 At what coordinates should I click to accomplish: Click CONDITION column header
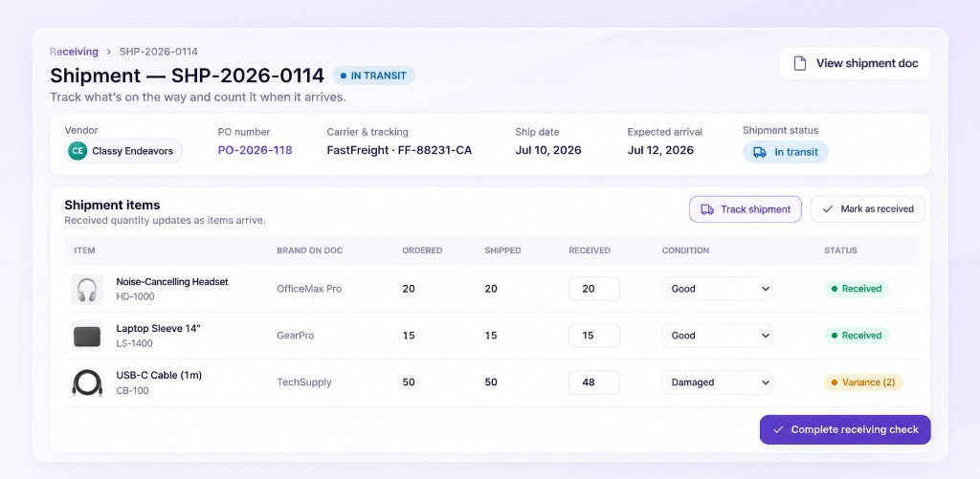(685, 250)
